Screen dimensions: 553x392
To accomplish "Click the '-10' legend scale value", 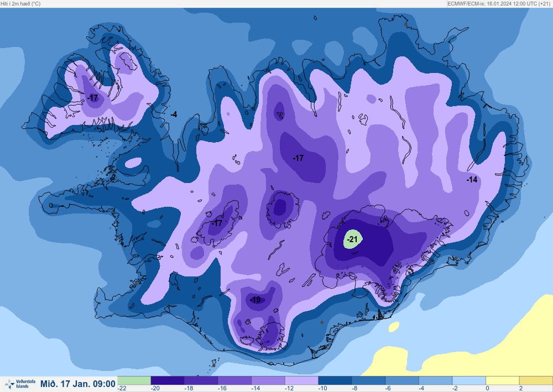I will point(322,389).
